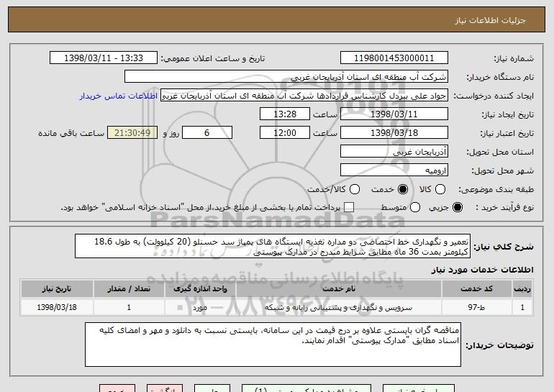Click the service code cell ط-97
The image size is (554, 392).
pos(476,307)
